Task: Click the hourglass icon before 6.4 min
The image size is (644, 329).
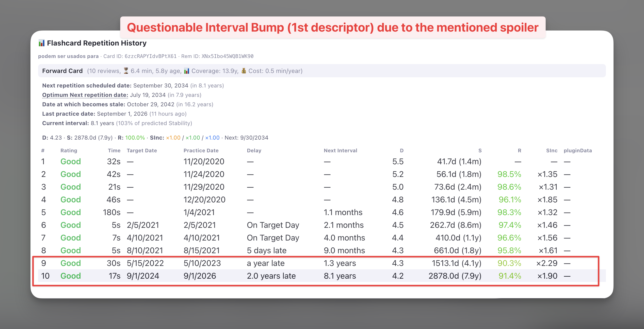Action: [126, 71]
